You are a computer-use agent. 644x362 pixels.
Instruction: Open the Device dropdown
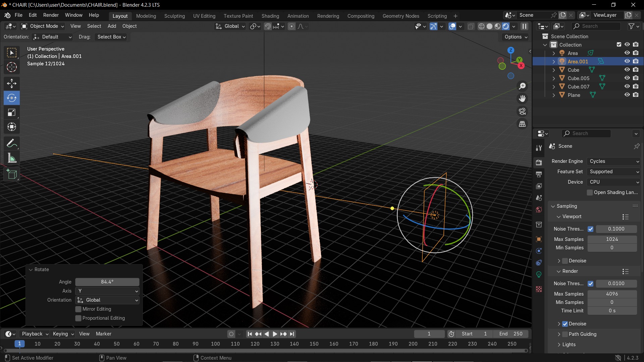pos(614,182)
